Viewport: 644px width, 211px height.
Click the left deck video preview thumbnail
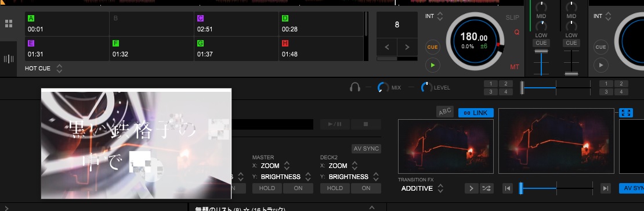click(x=446, y=146)
